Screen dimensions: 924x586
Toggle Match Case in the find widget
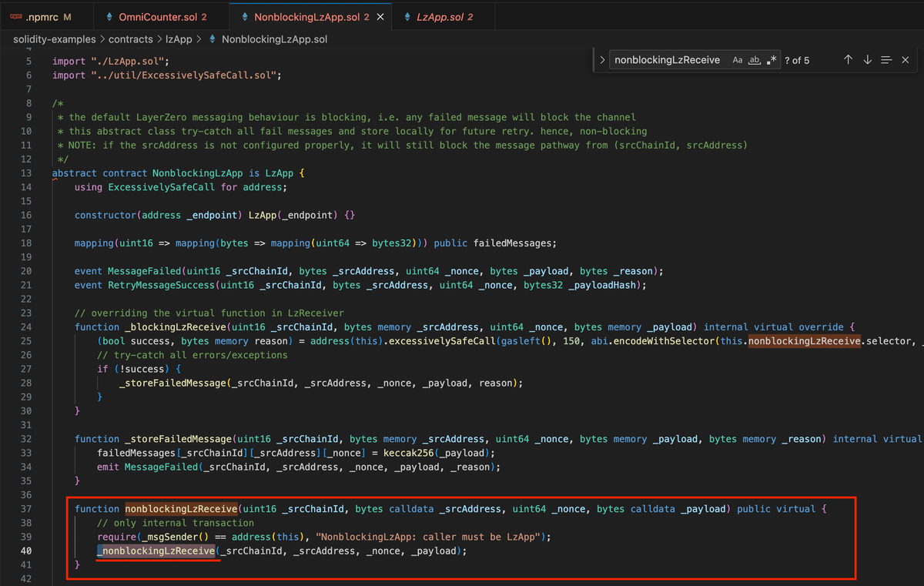pyautogui.click(x=737, y=60)
